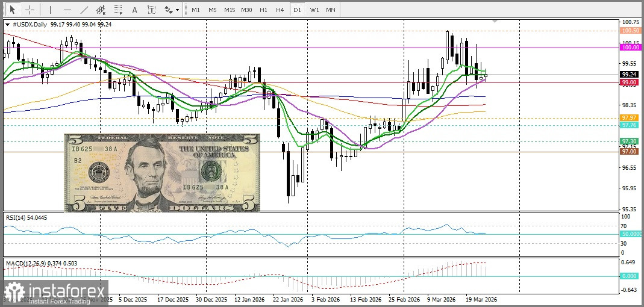The height and width of the screenshot is (307, 644).
Task: Activate the crosshair tool
Action: (x=30, y=10)
